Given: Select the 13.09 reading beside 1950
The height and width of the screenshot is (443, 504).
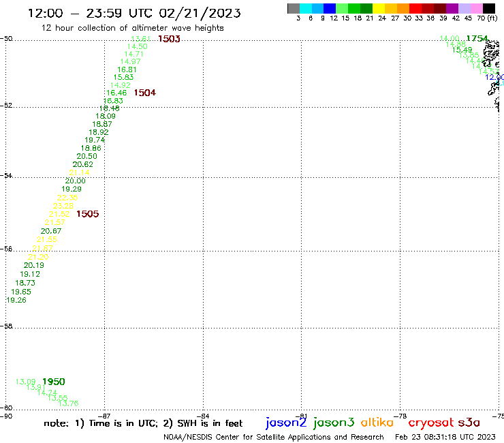Looking at the screenshot, I should point(25,382).
